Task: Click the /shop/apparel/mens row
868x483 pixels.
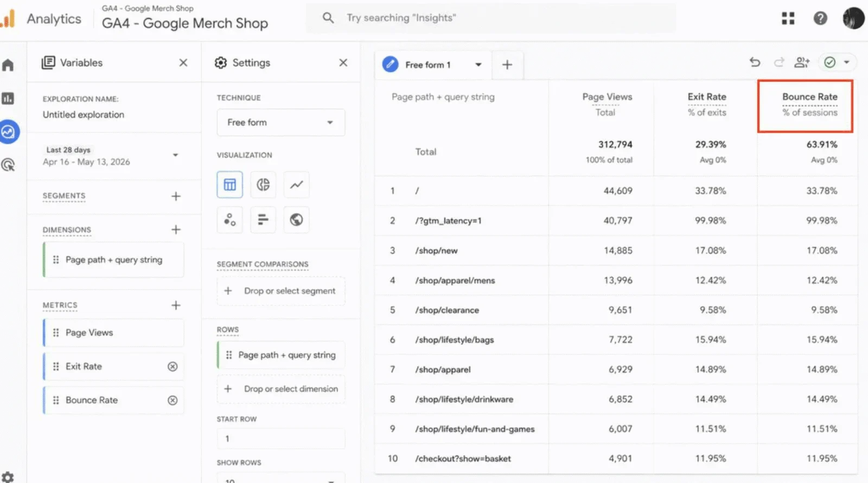Action: (616, 280)
